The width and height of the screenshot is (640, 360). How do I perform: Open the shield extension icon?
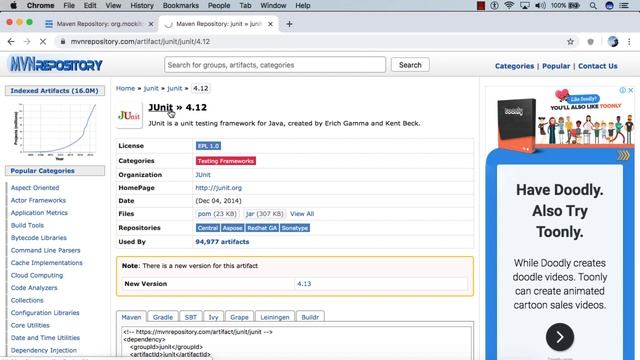pos(590,42)
